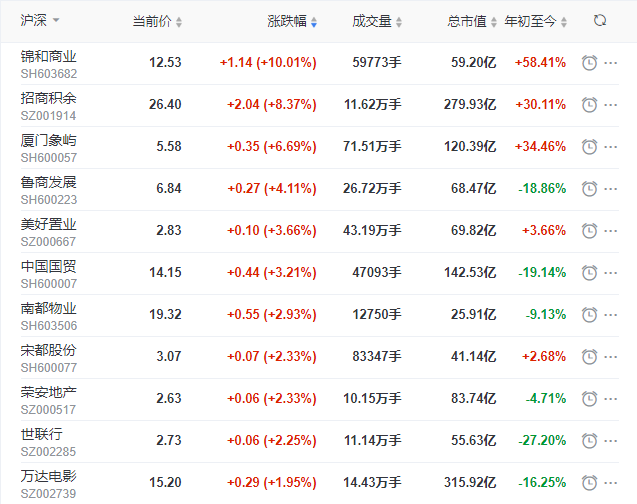The width and height of the screenshot is (637, 504).
Task: Set alarm for 厦门象屿
Action: (589, 147)
